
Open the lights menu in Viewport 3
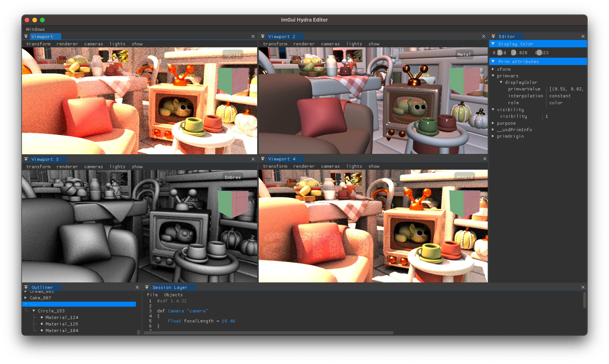point(117,167)
